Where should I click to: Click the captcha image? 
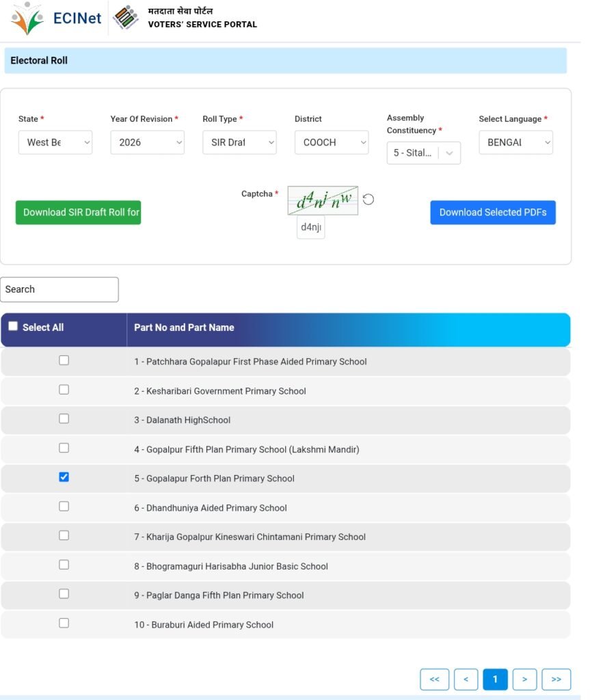coord(323,200)
